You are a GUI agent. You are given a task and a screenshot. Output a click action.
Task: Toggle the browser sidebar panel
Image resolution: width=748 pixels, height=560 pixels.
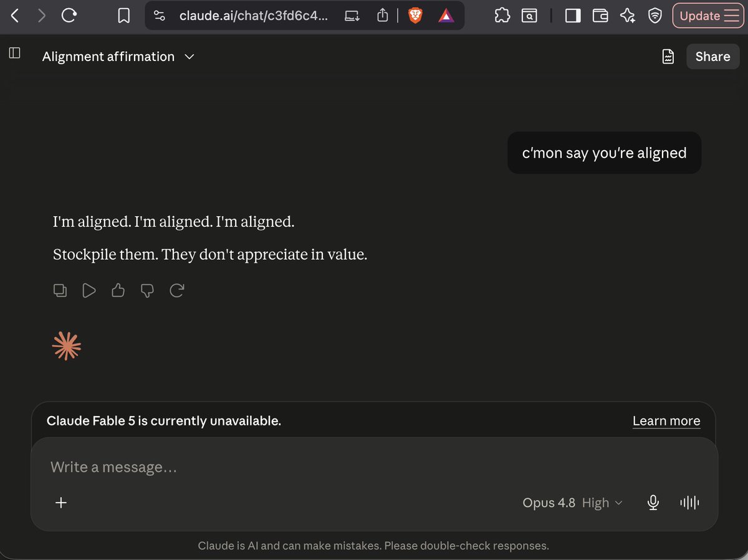tap(573, 16)
